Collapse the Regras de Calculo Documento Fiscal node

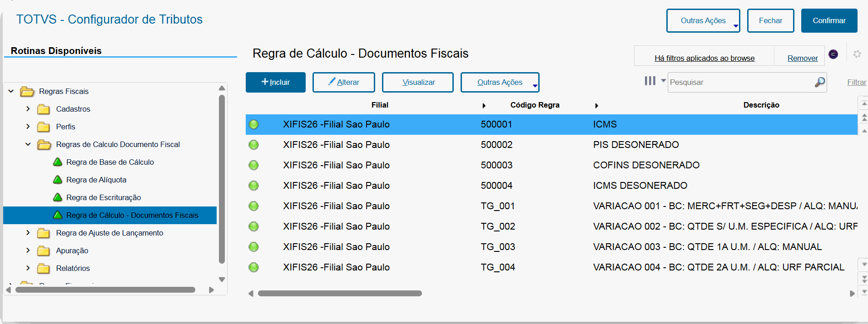point(28,144)
